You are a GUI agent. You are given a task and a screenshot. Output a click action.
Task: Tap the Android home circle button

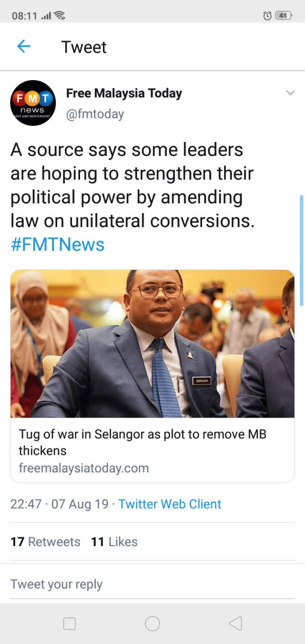click(x=152, y=624)
